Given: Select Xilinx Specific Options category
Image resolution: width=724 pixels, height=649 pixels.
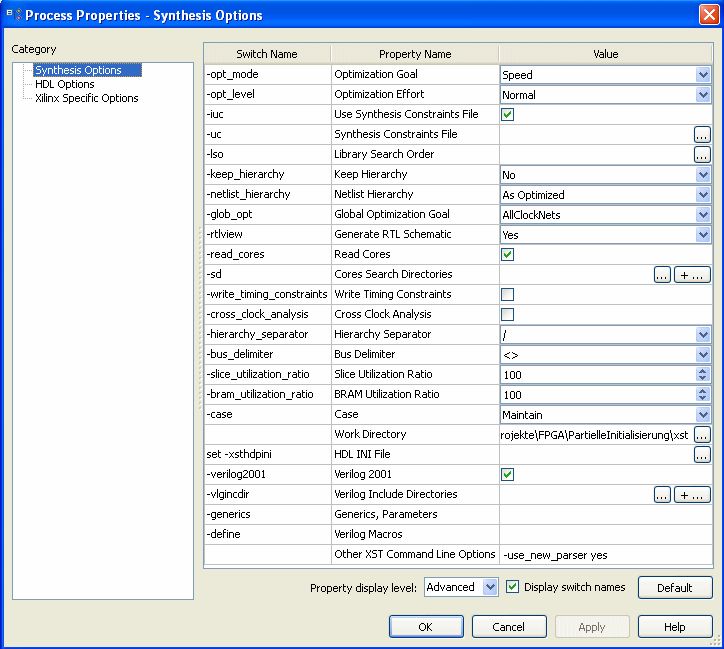Looking at the screenshot, I should click(x=86, y=98).
